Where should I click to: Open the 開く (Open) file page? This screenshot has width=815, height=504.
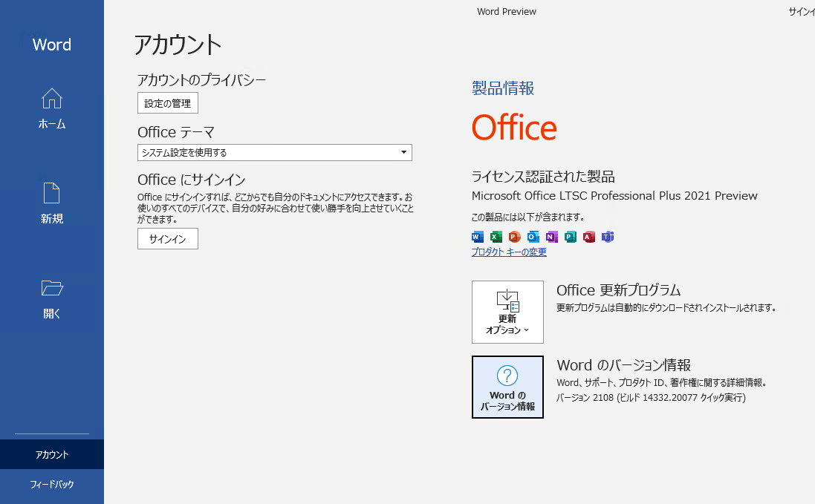click(x=52, y=299)
